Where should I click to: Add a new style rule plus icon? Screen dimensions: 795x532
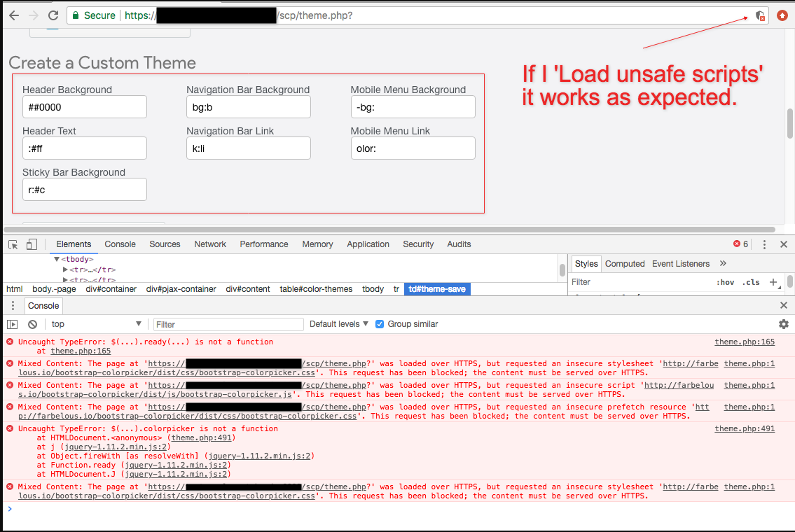(773, 282)
